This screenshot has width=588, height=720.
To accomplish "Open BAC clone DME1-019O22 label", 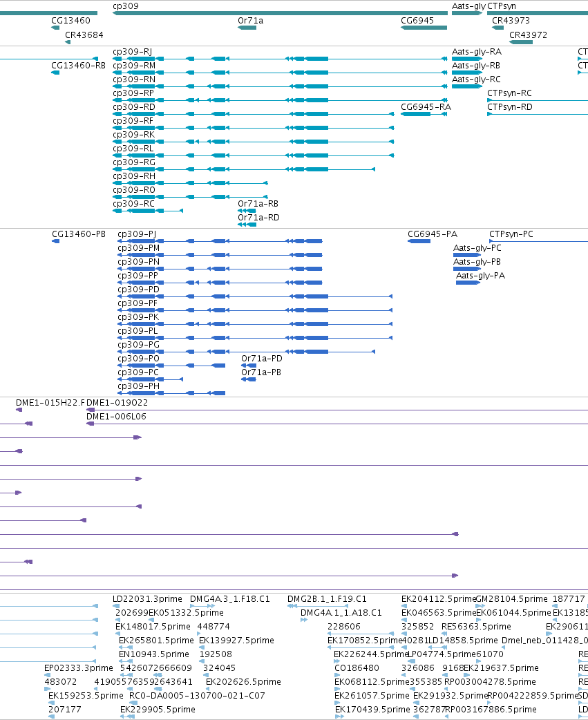I will coord(117,402).
